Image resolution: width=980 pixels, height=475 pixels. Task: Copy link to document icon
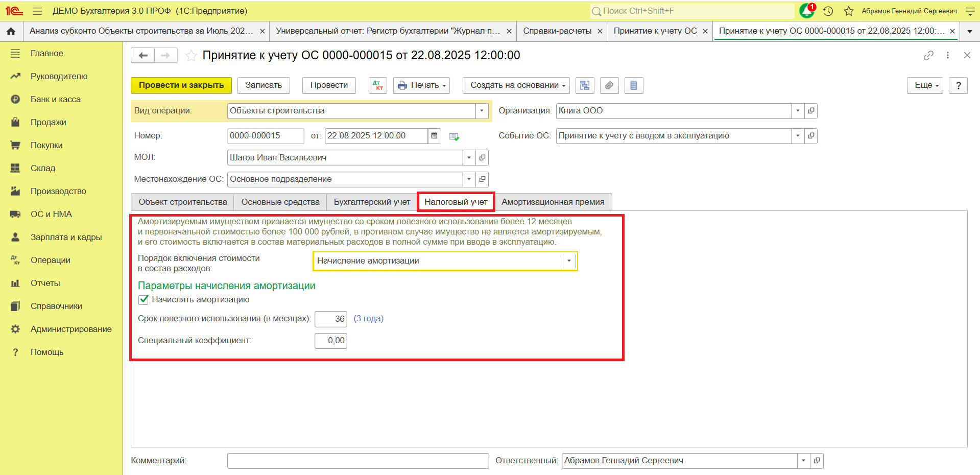[928, 55]
